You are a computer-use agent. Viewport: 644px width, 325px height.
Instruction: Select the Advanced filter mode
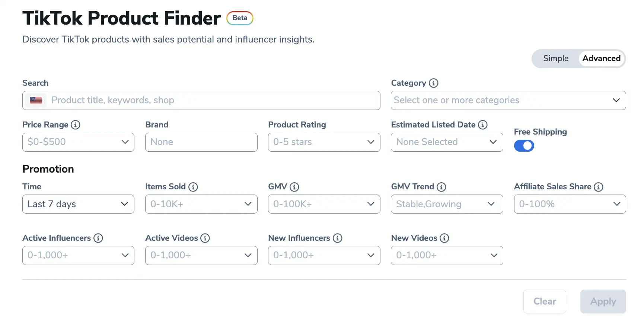601,59
